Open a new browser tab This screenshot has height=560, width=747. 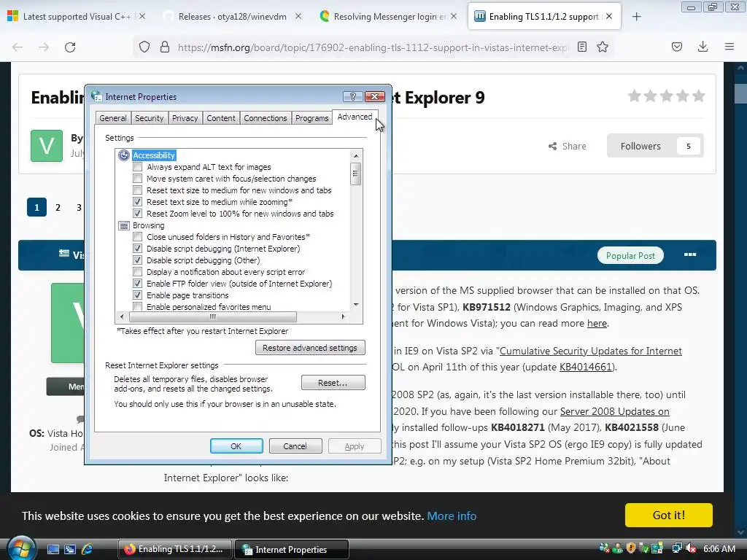pyautogui.click(x=636, y=17)
